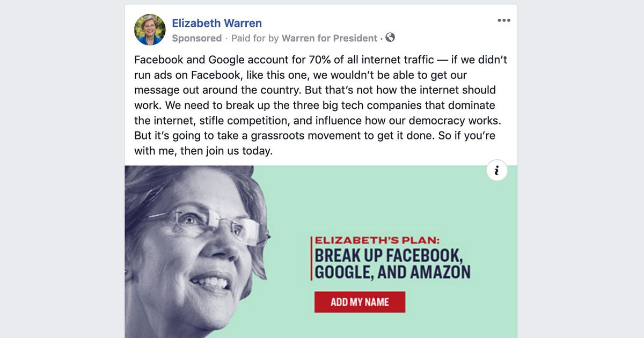Open the ellipsis menu in the top-right corner
Screen dimensions: 644x338
[x=503, y=20]
